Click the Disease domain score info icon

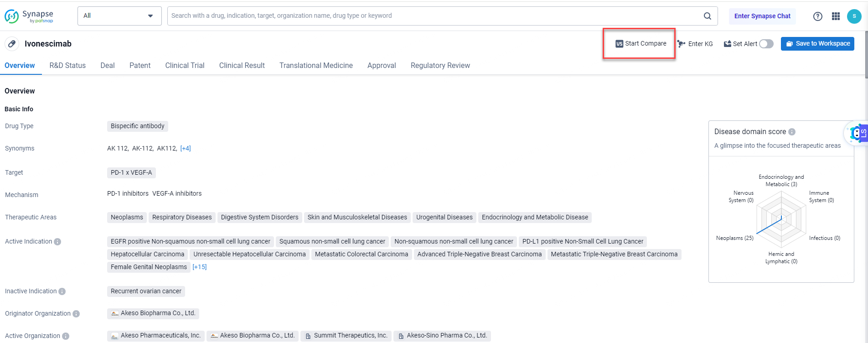pyautogui.click(x=792, y=132)
